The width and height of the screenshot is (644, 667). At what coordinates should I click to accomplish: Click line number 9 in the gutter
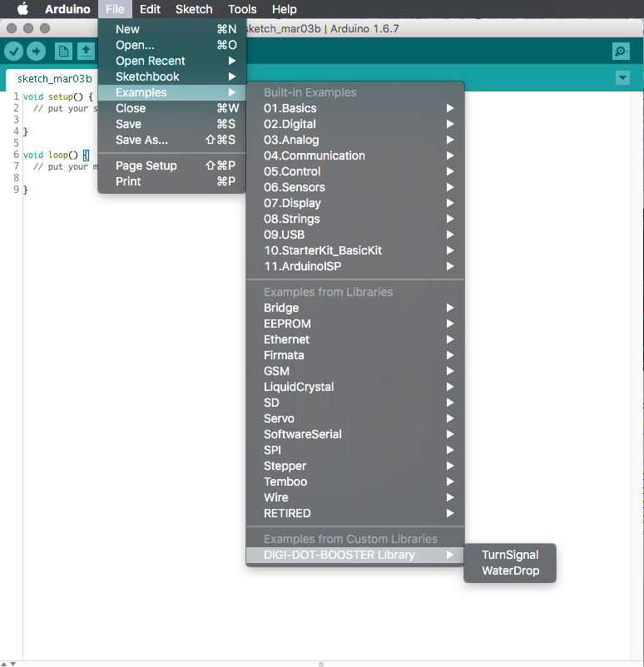[x=16, y=190]
